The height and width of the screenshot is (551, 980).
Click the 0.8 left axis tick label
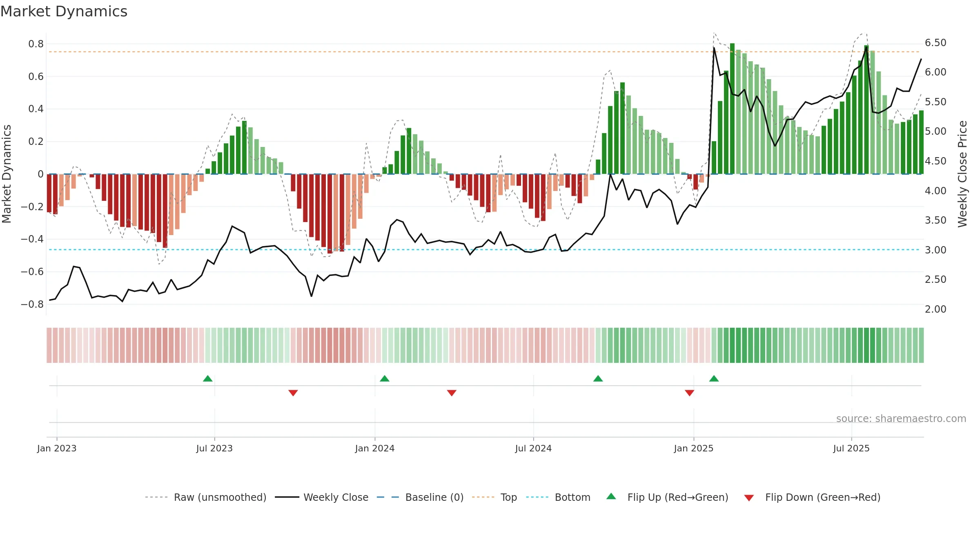36,44
